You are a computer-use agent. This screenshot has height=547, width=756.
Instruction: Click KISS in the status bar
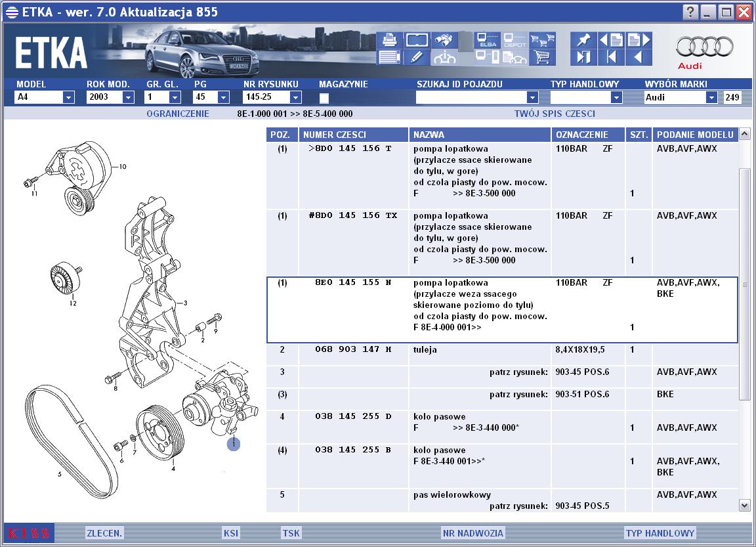pos(29,533)
